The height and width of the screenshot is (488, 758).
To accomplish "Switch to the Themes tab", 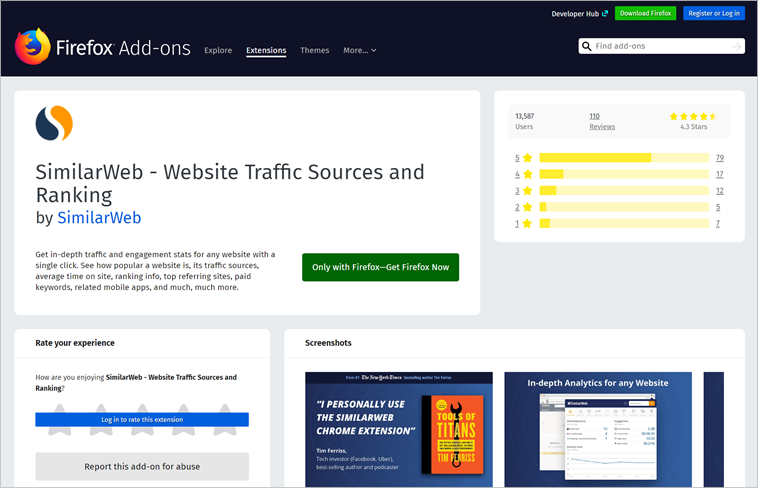I will [314, 50].
